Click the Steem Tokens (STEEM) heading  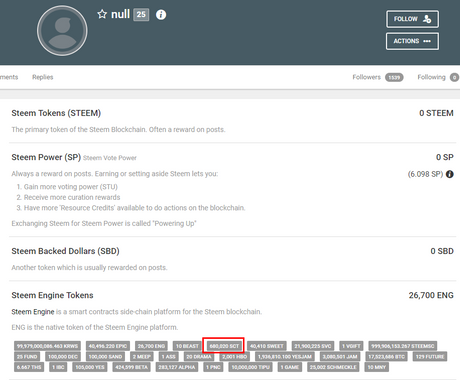coord(56,113)
